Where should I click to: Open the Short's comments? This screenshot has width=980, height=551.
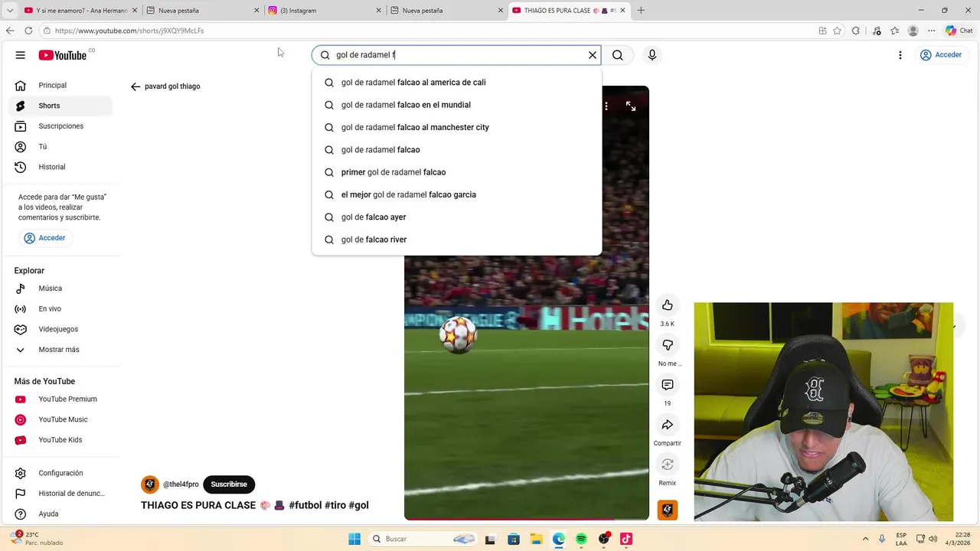click(668, 385)
